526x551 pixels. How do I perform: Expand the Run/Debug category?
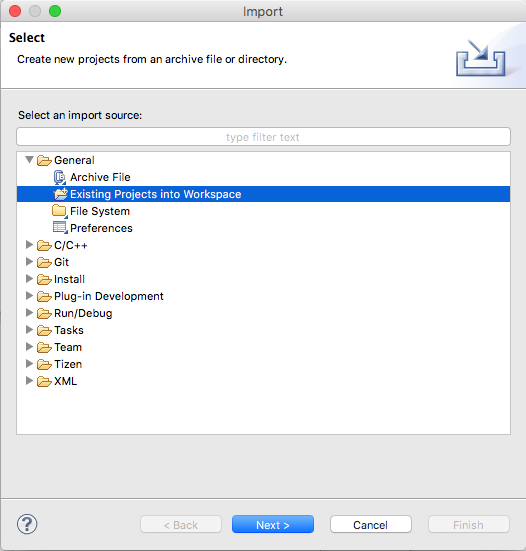[30, 312]
